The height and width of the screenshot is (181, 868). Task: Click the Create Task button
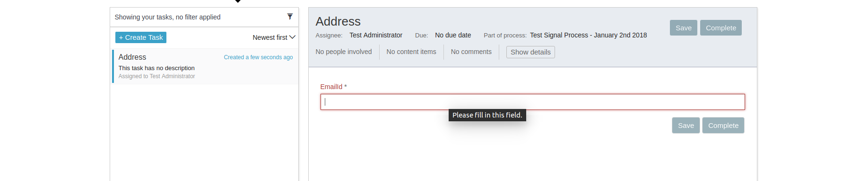tap(141, 37)
